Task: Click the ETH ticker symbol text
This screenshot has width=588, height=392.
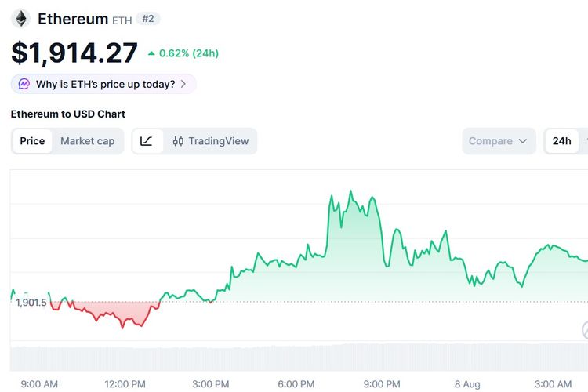Action: click(x=122, y=20)
